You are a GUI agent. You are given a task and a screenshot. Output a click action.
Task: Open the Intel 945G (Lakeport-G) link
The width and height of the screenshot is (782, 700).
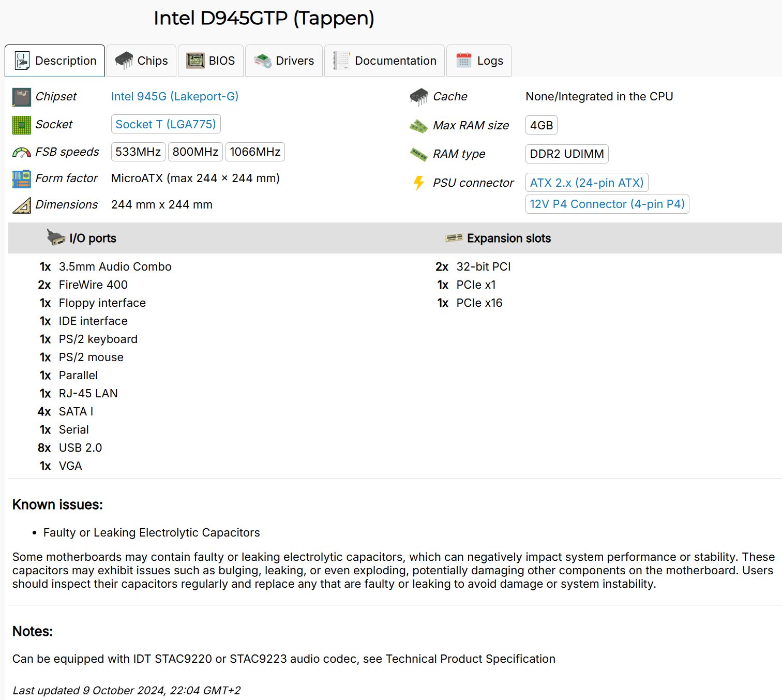coord(175,96)
